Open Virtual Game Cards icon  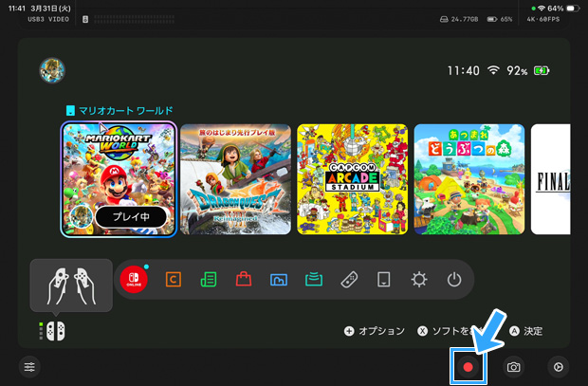[384, 280]
